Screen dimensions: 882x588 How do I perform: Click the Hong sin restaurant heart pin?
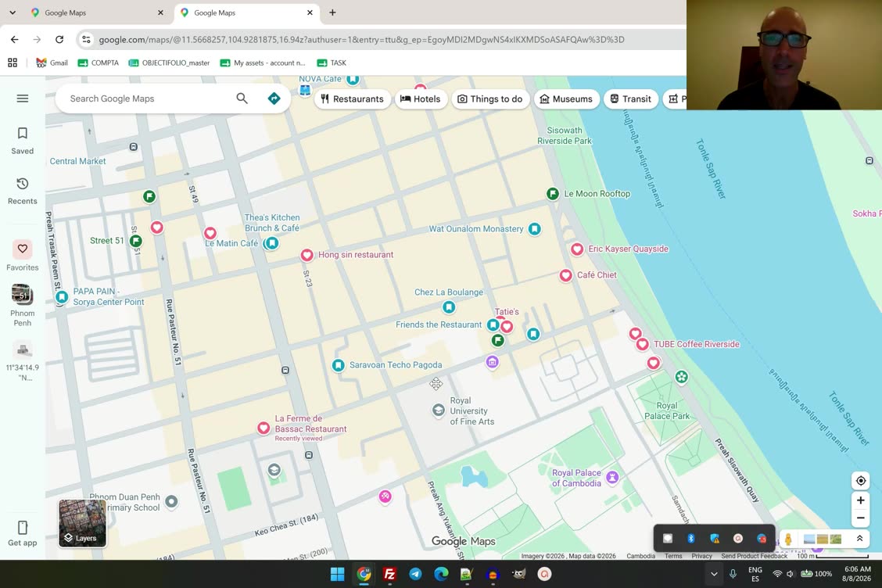307,255
